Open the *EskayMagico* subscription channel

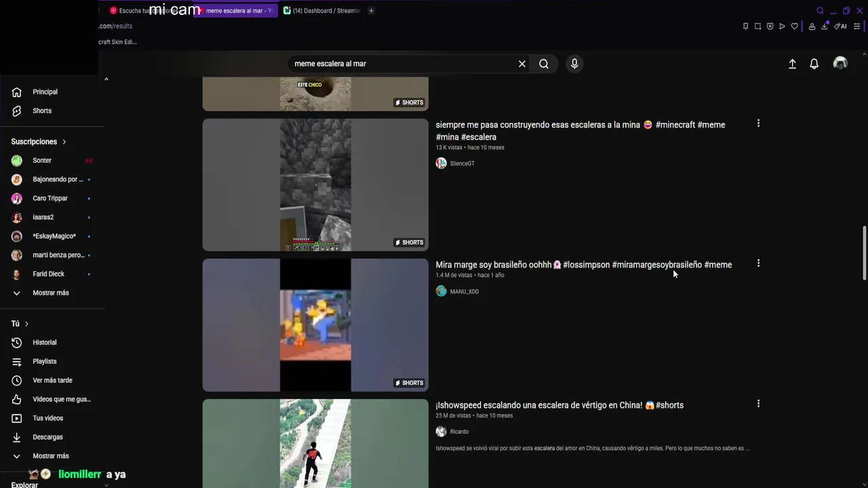[x=53, y=237]
